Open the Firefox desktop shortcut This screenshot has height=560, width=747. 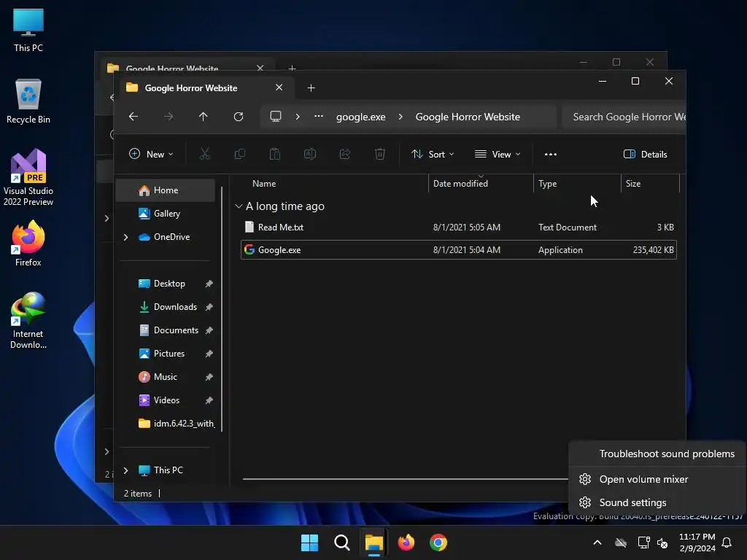[x=28, y=244]
